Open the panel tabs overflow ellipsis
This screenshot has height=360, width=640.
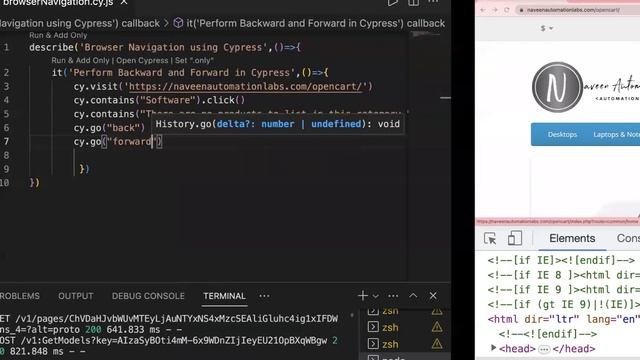[x=264, y=296]
